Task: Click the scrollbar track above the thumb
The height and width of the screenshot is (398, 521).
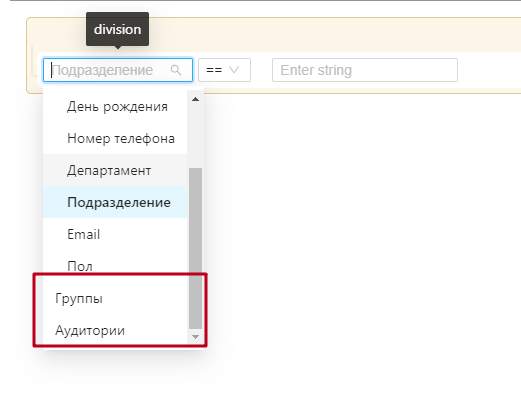Action: [196, 136]
